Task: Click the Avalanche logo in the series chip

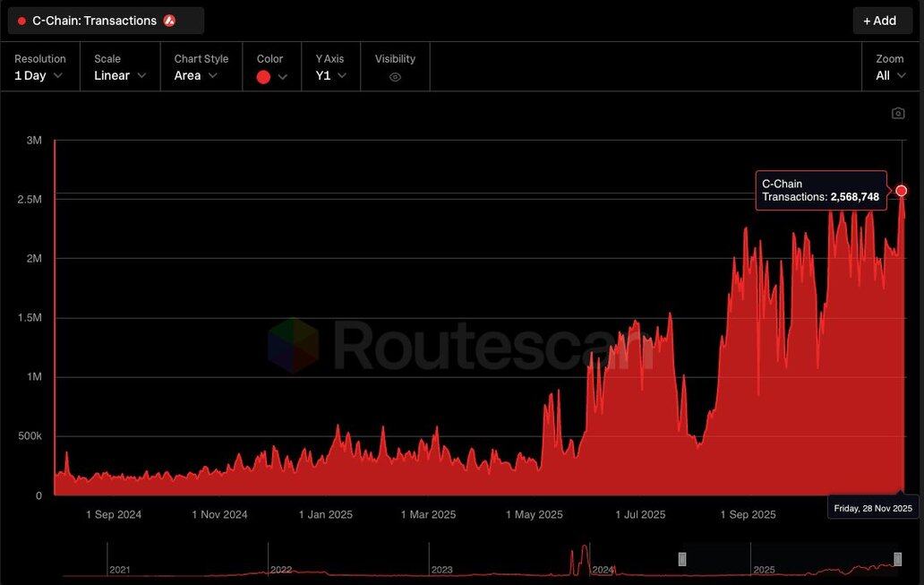Action: pyautogui.click(x=169, y=21)
